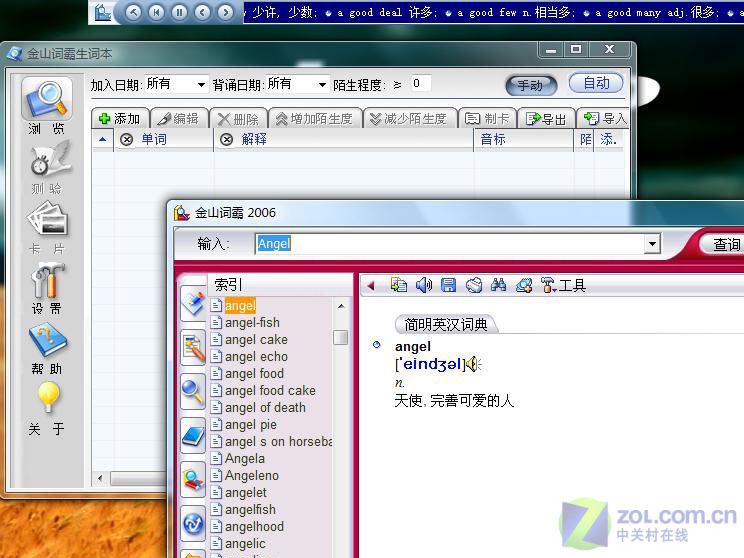Click the document-with-pencil sidebar icon

coord(193,348)
